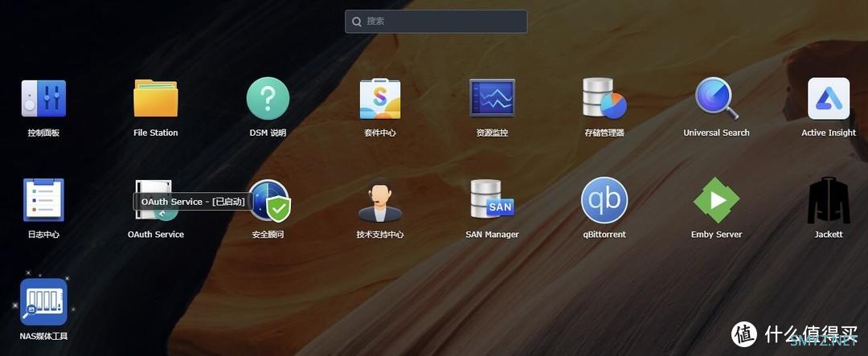The width and height of the screenshot is (868, 356).
Task: Open 安全顾问 security advisor icon
Action: pyautogui.click(x=269, y=200)
